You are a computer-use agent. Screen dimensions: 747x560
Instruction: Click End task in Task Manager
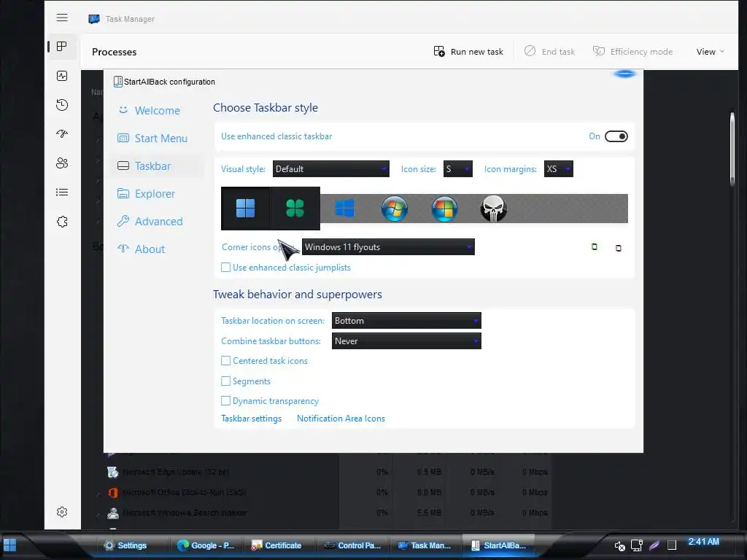tap(550, 52)
